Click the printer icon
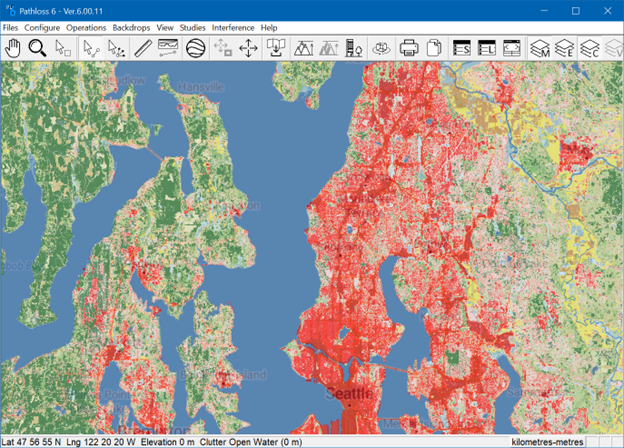This screenshot has width=624, height=448. coord(409,48)
